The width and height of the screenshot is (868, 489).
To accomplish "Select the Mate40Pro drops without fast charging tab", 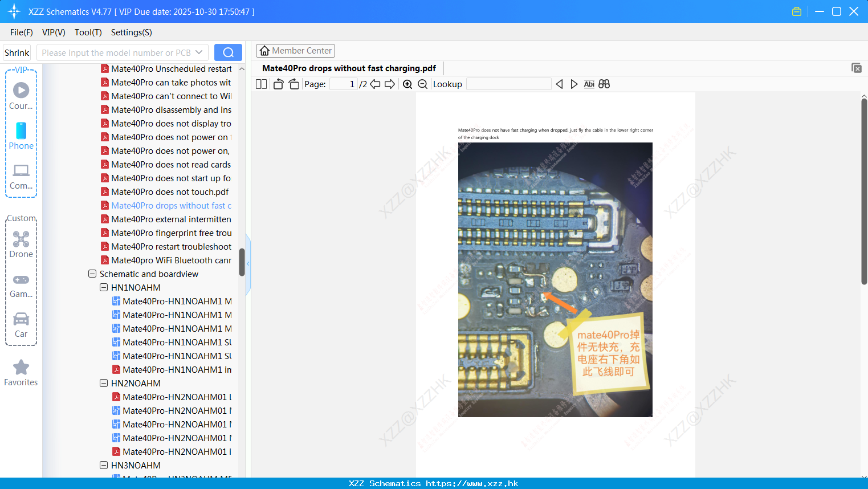I will point(349,68).
